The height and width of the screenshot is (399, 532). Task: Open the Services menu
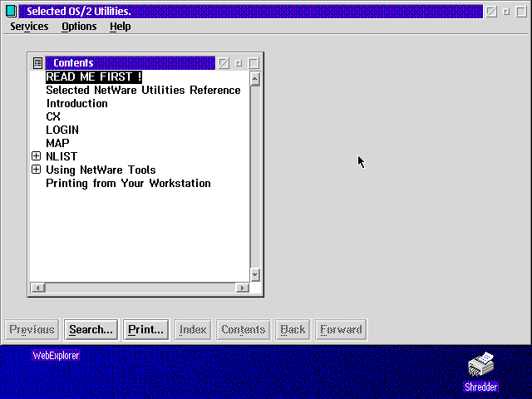click(29, 27)
